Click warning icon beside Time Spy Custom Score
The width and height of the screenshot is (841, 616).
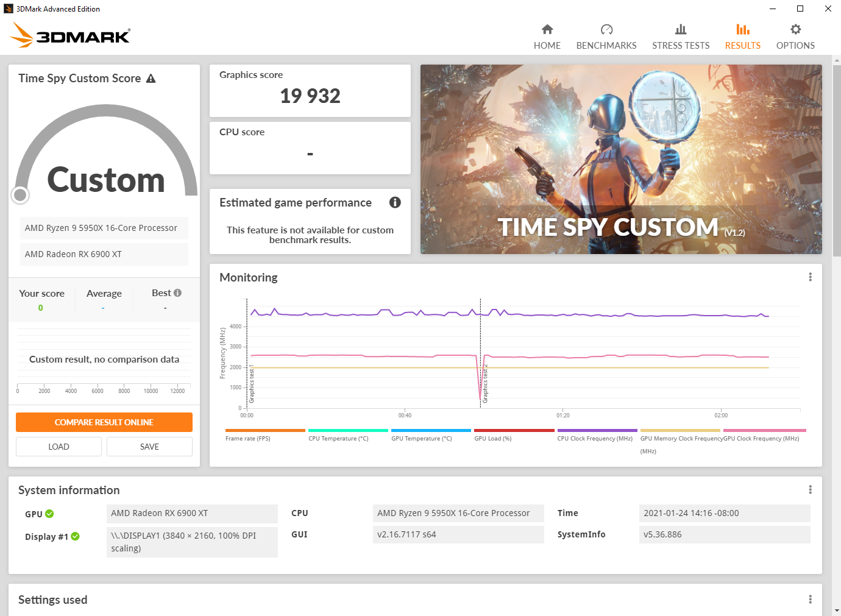pyautogui.click(x=151, y=79)
